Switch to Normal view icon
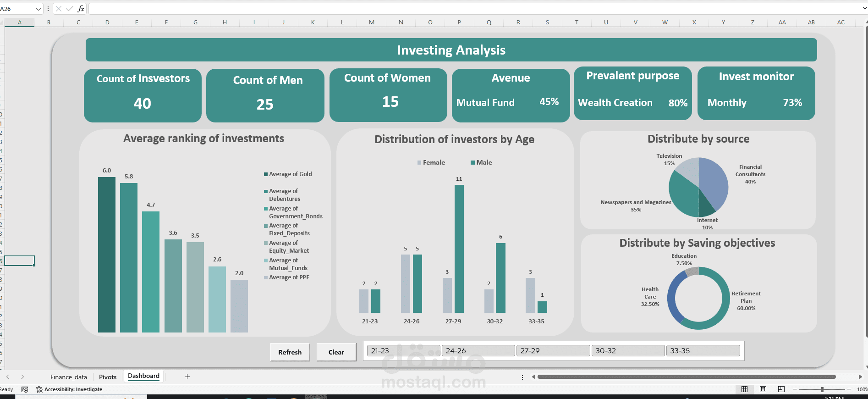Viewport: 868px width, 399px height. 744,389
